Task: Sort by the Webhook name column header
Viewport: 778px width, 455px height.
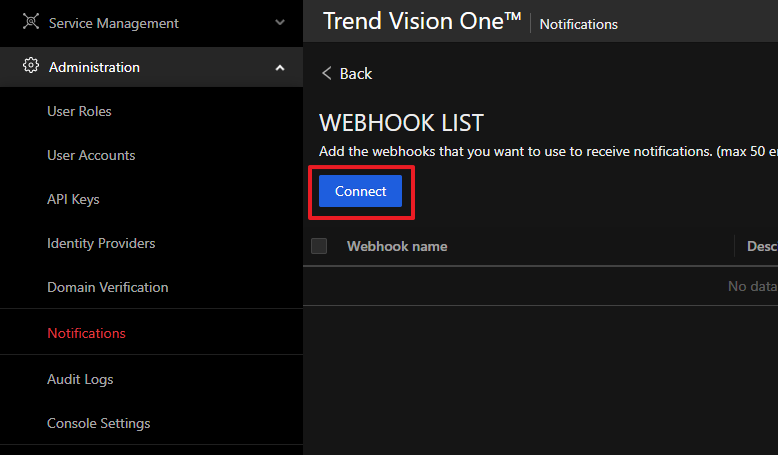Action: 397,246
